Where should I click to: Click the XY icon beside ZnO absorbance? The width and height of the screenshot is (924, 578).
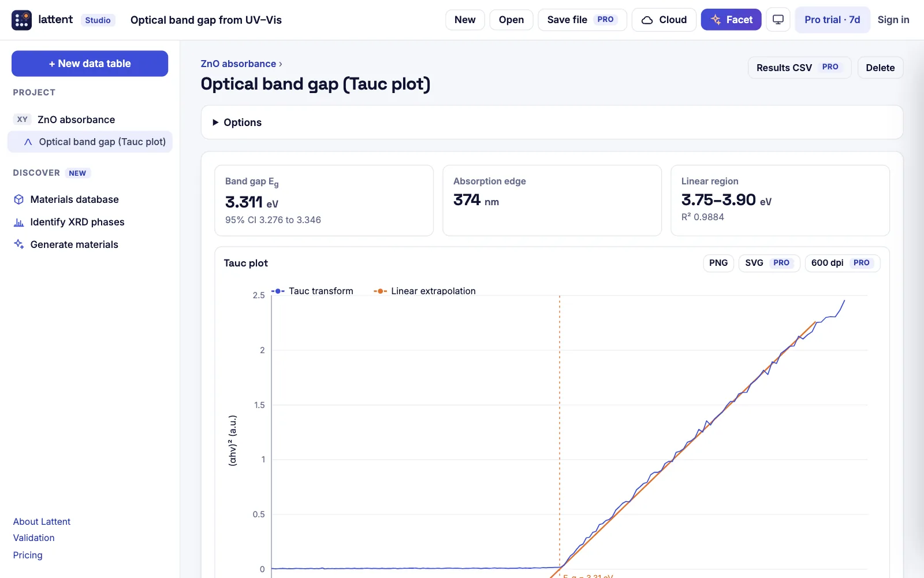point(23,120)
